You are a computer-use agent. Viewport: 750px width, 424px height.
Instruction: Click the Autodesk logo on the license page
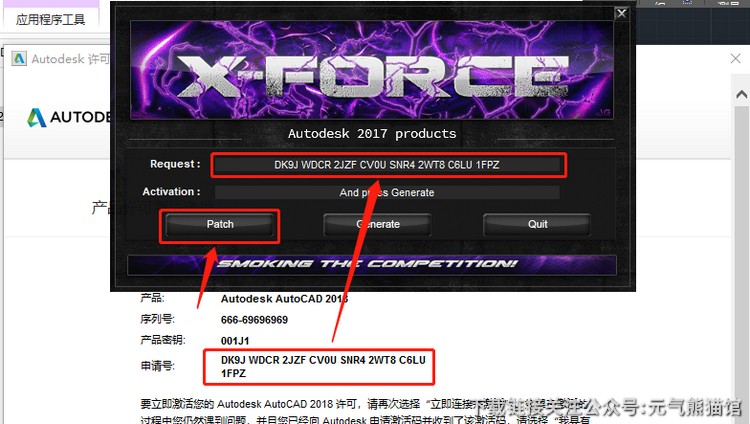(x=36, y=117)
